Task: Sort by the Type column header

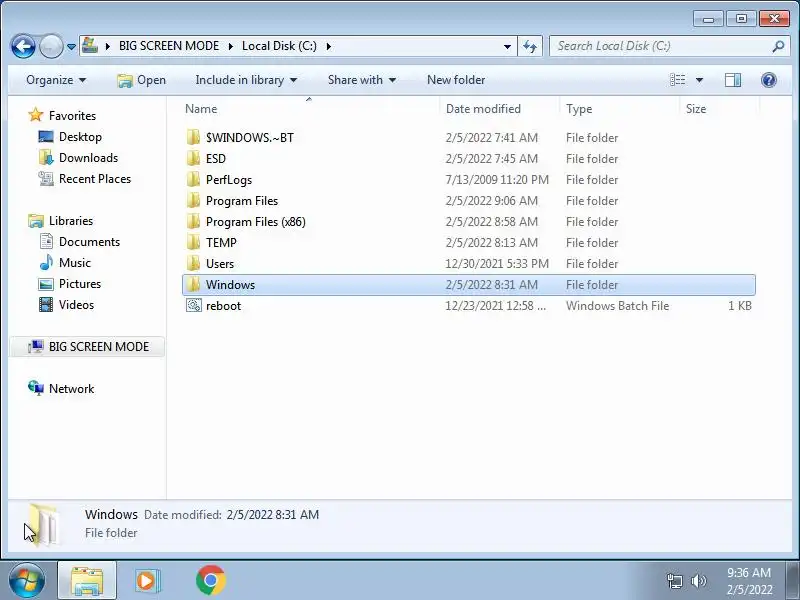Action: pos(579,109)
